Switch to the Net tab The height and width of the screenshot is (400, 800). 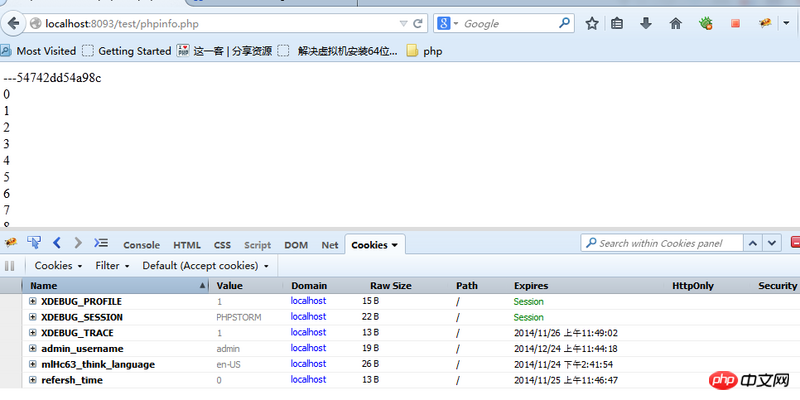pos(329,245)
